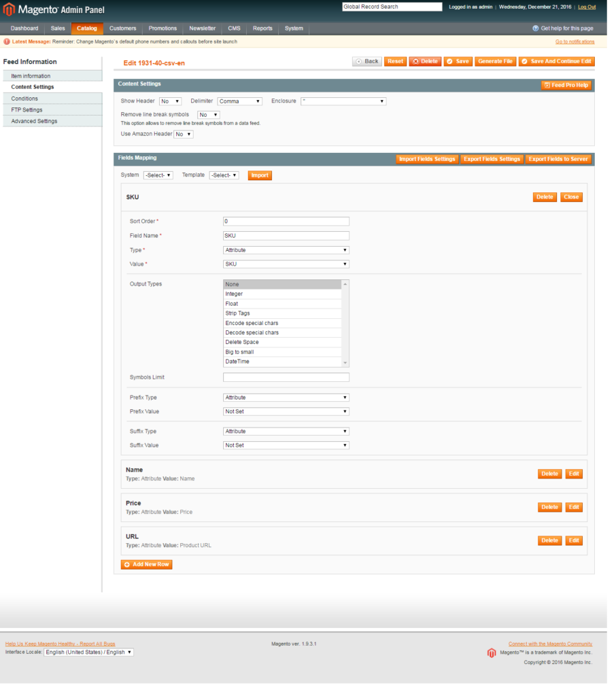Open the Value dropdown showing SKU
The image size is (616, 696).
tap(286, 264)
